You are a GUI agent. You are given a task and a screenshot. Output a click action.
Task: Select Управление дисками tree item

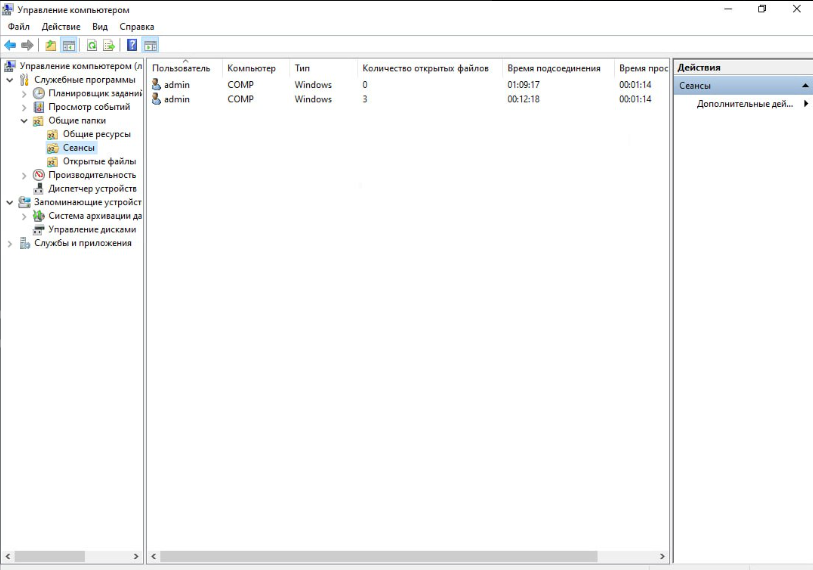coord(92,230)
